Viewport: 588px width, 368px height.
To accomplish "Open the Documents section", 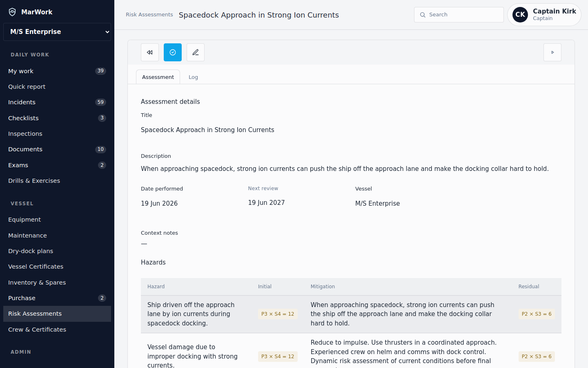I will pyautogui.click(x=57, y=149).
